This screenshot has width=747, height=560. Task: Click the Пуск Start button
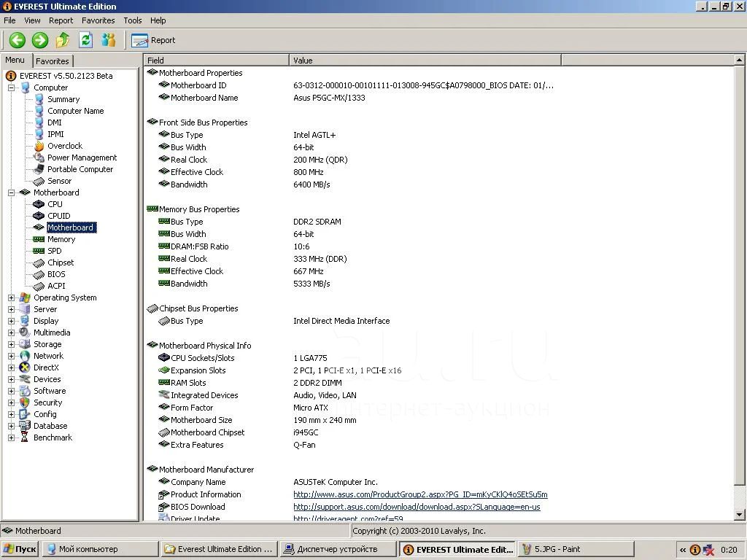20,549
